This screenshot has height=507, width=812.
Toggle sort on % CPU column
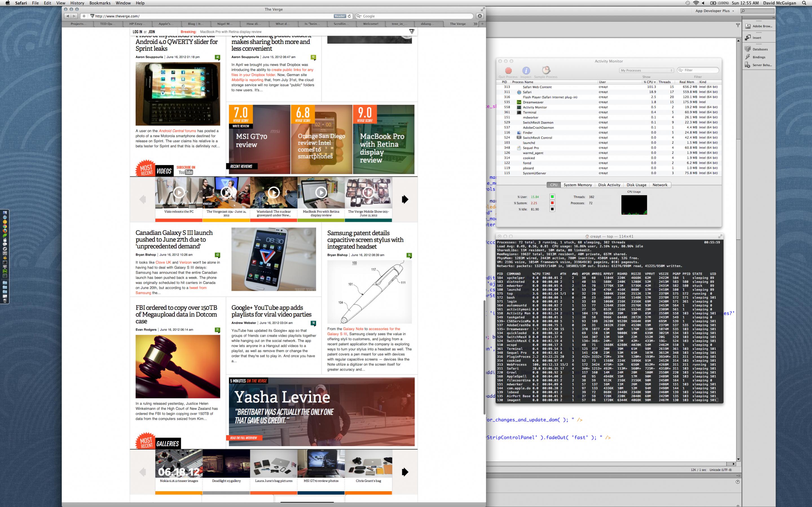[650, 82]
